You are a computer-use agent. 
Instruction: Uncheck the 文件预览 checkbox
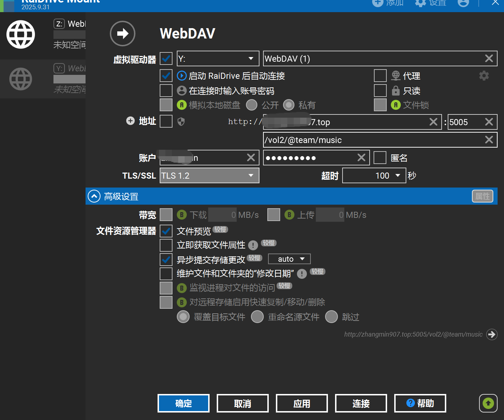[x=166, y=231]
